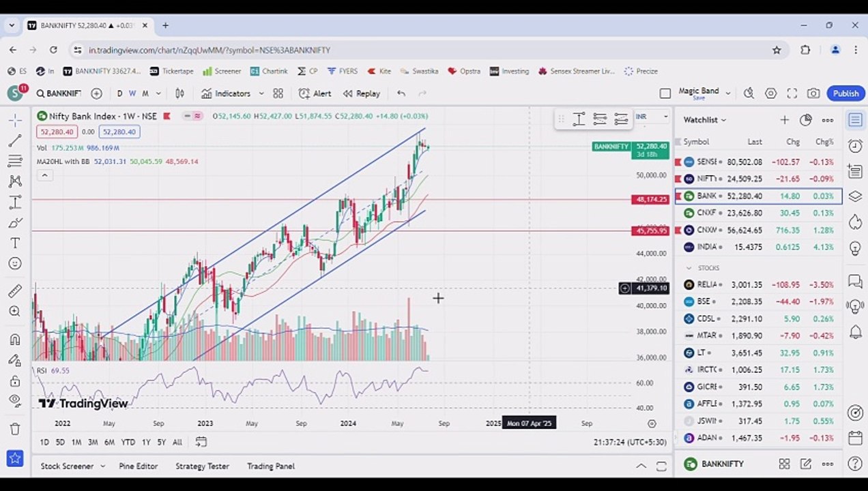This screenshot has height=491, width=868.
Task: Click the trash remove objects icon
Action: 14,429
